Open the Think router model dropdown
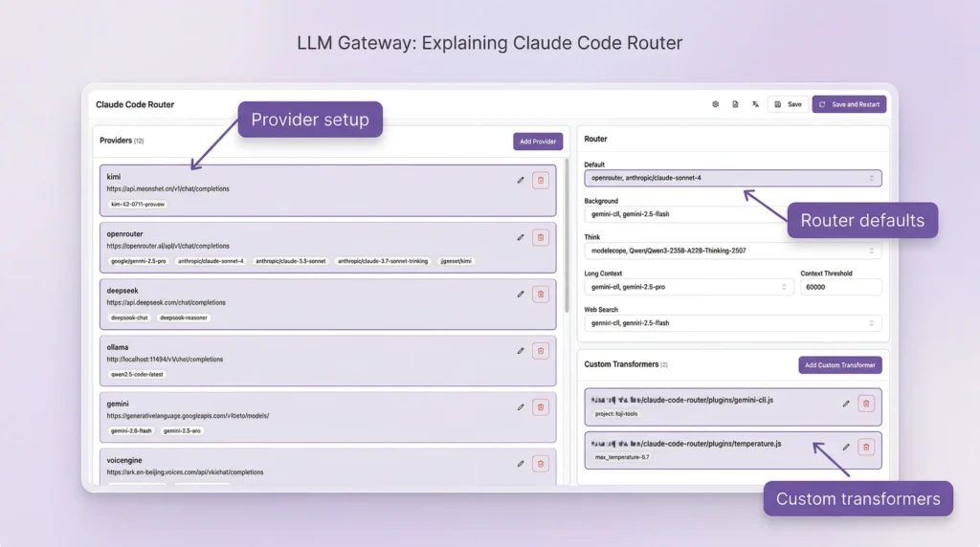Viewport: 980px width, 547px height. click(x=732, y=251)
